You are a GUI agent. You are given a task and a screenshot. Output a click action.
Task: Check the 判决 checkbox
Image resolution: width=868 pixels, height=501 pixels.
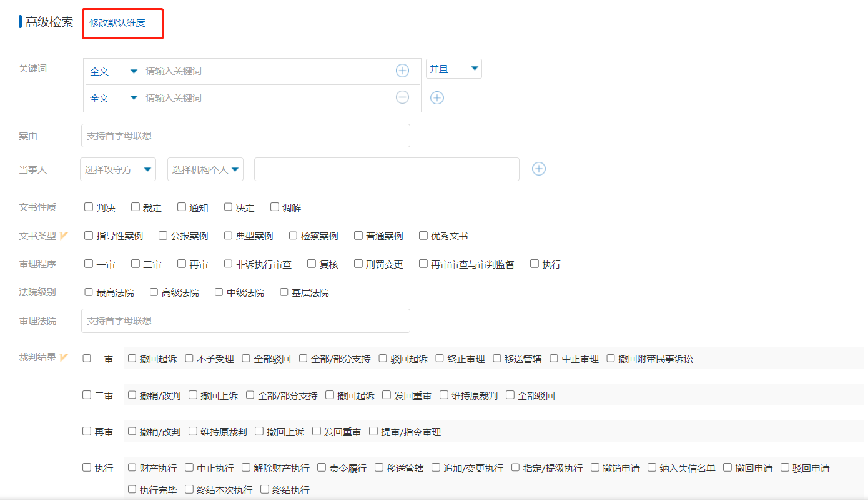click(x=89, y=207)
